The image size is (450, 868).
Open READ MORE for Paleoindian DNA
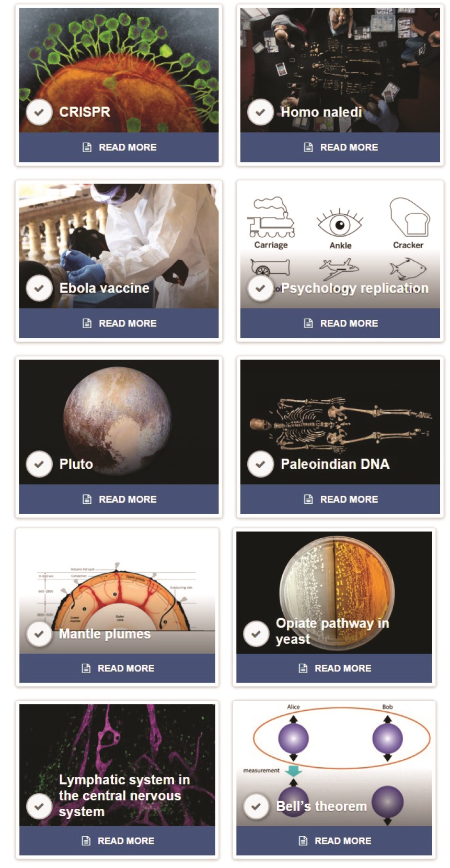(340, 500)
